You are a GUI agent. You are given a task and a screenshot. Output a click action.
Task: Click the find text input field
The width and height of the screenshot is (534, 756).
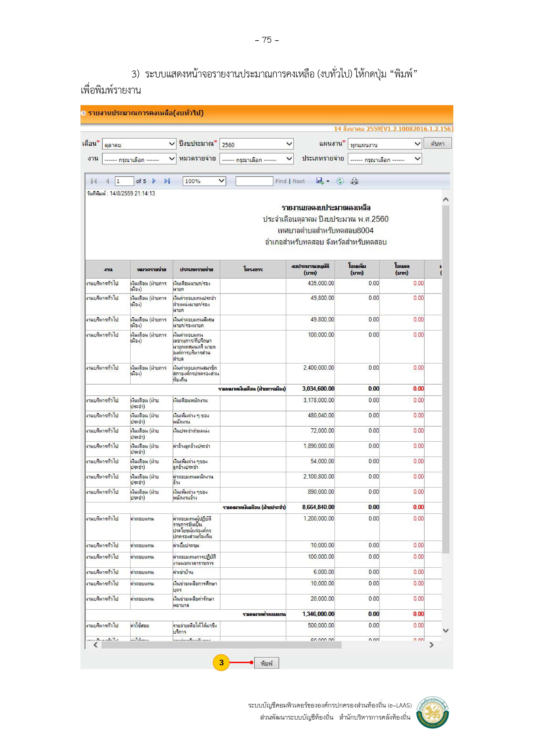254,181
